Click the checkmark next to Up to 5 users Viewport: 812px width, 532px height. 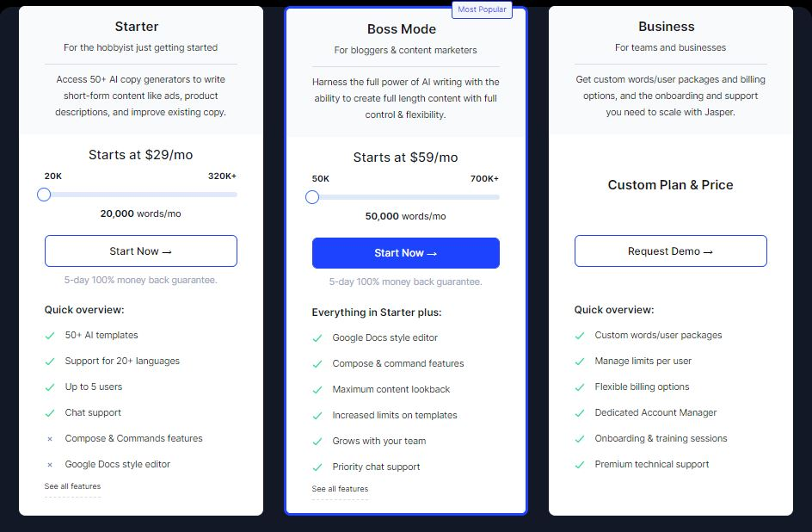pyautogui.click(x=50, y=387)
